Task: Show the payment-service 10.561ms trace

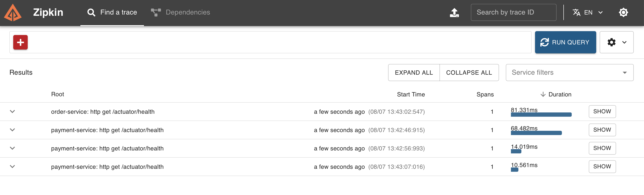Action: pos(602,166)
